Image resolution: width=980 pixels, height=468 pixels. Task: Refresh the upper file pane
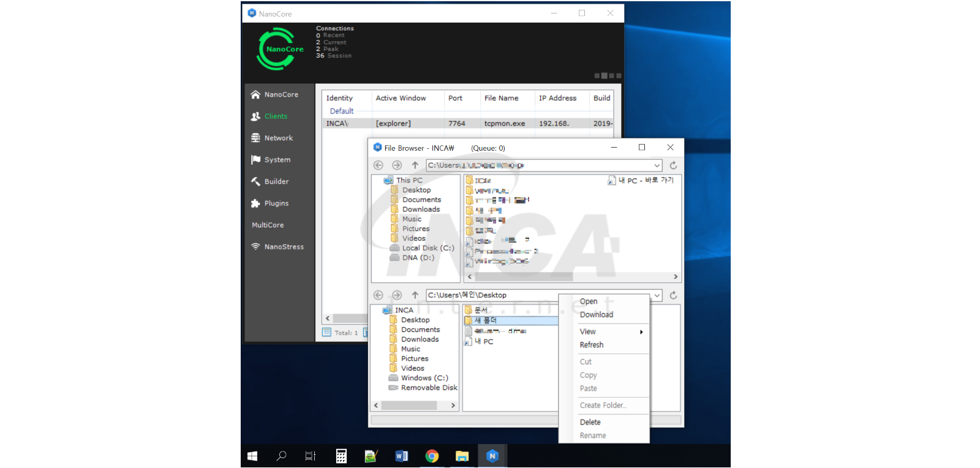point(673,165)
